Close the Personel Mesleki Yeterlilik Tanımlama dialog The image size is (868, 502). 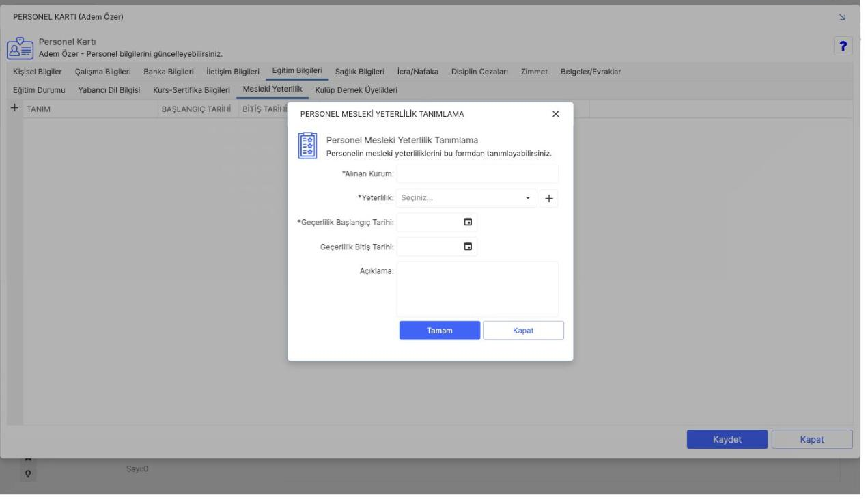(x=555, y=114)
